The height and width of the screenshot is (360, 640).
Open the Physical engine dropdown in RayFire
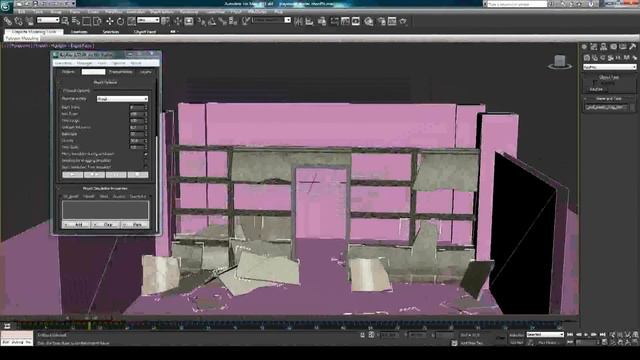[122, 99]
